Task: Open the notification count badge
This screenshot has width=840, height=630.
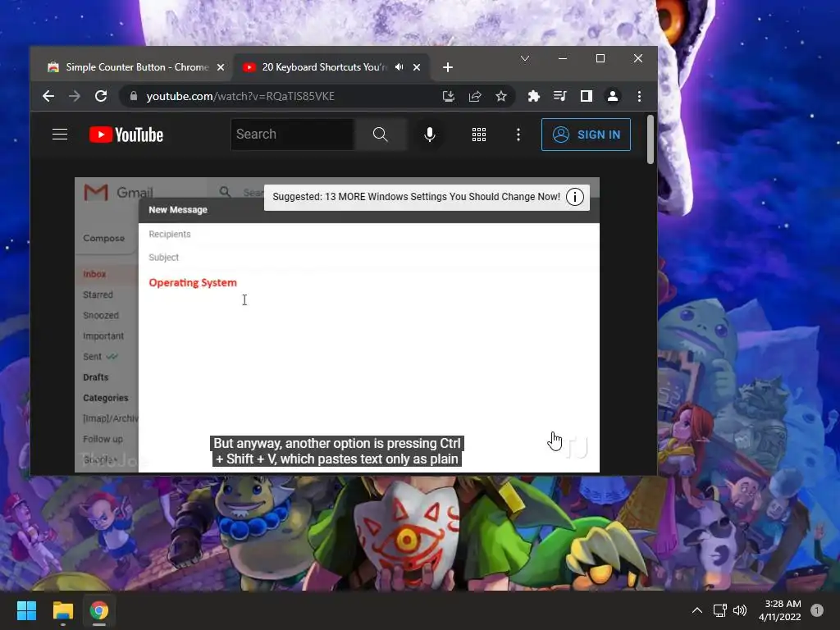Action: pos(817,610)
